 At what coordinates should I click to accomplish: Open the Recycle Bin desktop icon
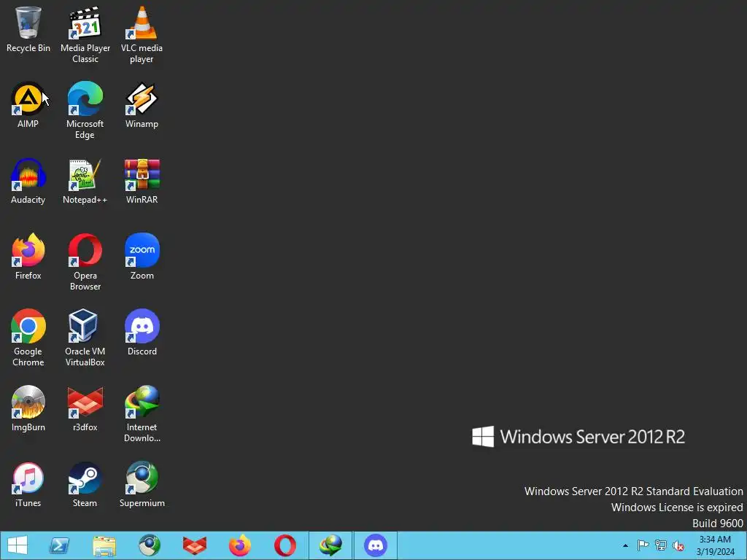(x=28, y=29)
